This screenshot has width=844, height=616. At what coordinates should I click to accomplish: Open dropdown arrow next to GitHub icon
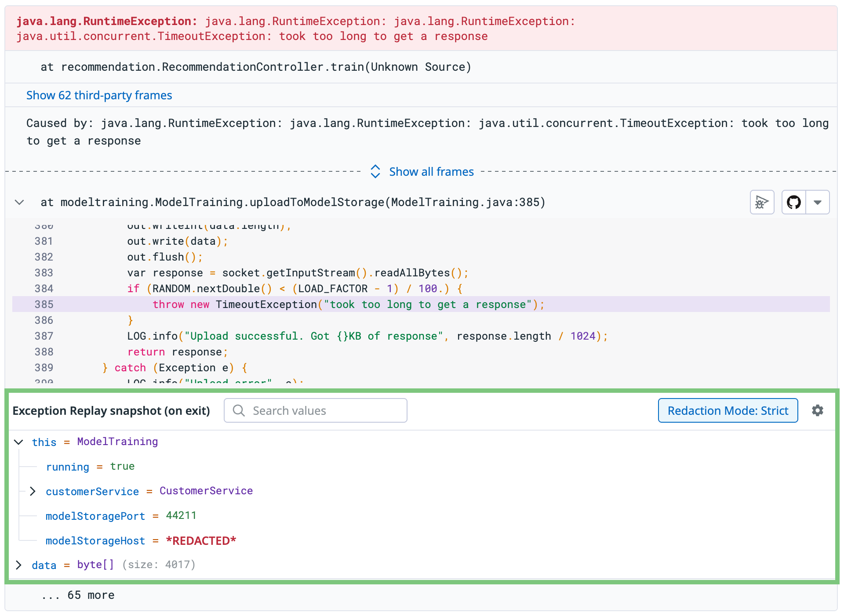[x=818, y=203]
